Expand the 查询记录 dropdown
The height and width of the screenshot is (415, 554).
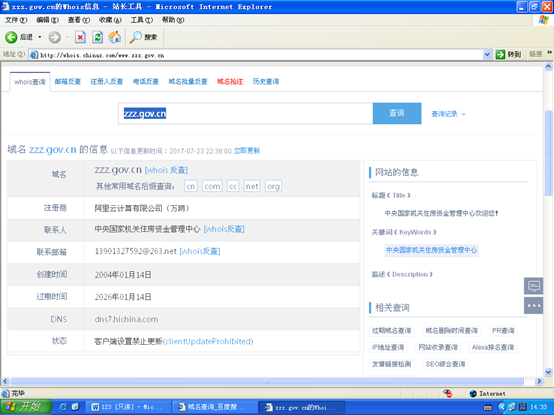click(448, 114)
